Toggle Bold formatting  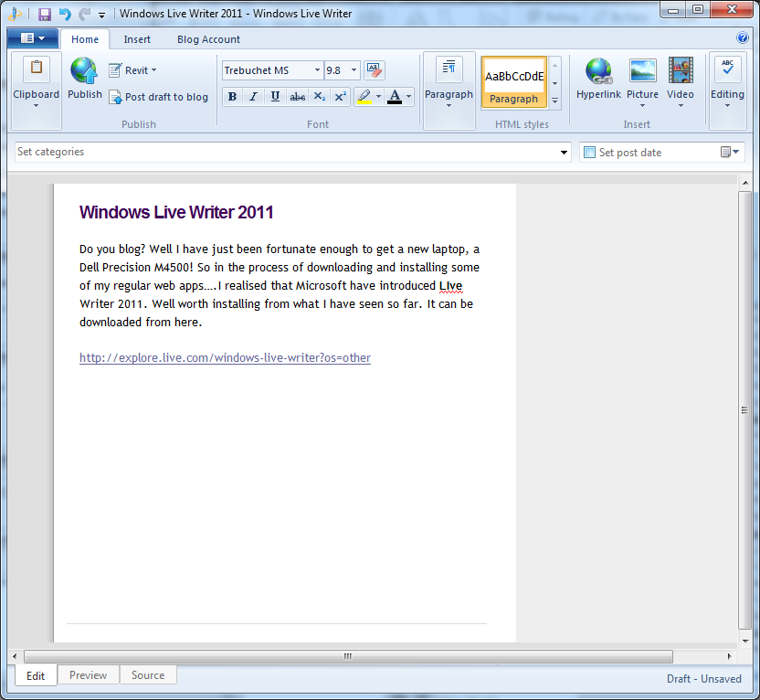pos(233,97)
